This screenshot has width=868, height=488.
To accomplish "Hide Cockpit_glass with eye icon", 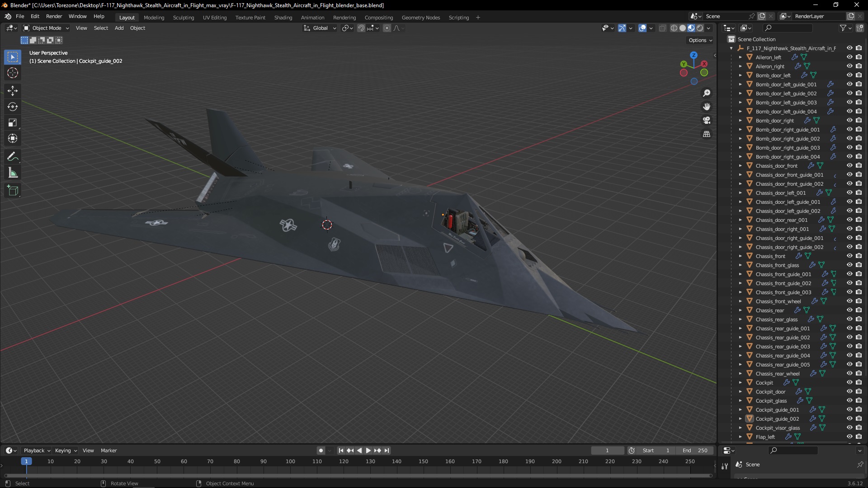I will pyautogui.click(x=849, y=401).
